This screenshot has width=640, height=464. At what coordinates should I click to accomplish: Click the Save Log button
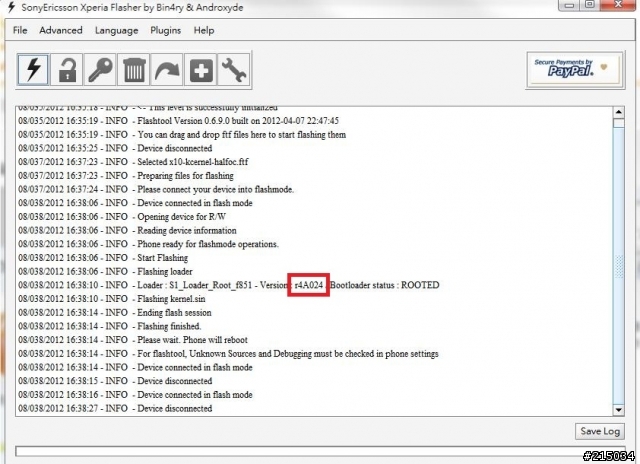[600, 431]
